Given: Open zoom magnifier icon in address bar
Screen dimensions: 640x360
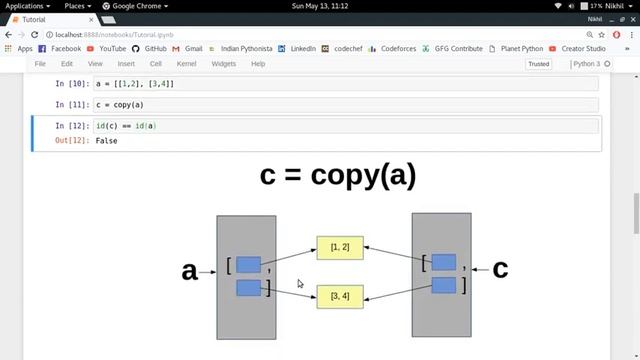Looking at the screenshot, I should 589,35.
